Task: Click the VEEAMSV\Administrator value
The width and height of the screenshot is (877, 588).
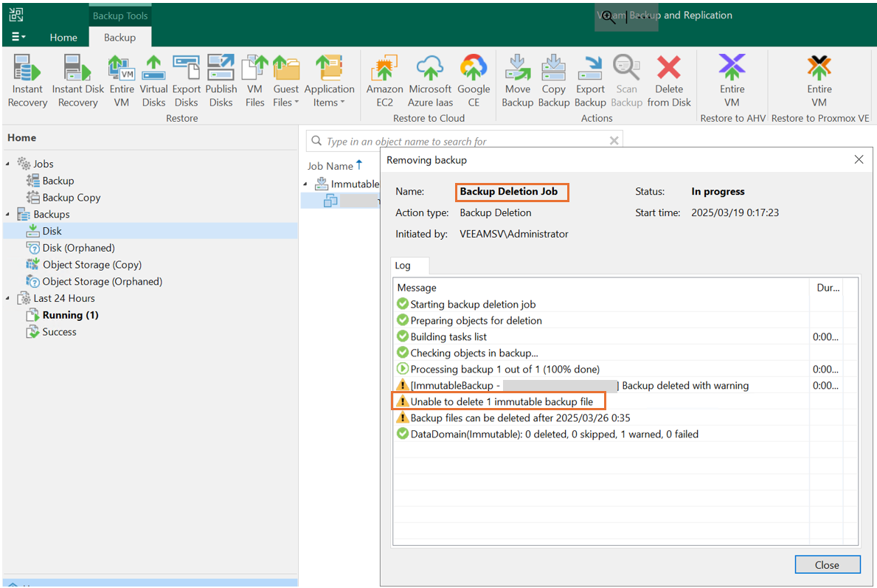Action: coord(513,234)
